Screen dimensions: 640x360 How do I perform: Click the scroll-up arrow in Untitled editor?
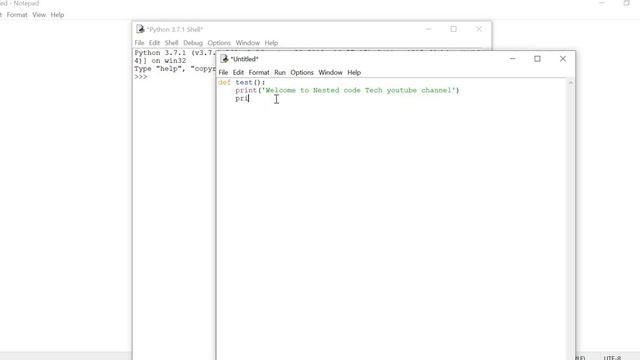570,83
